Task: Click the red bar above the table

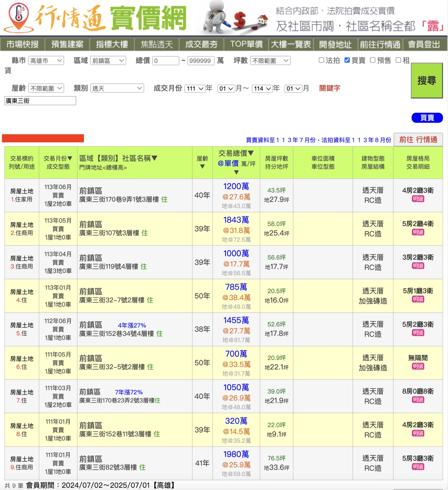Action: pos(43,138)
